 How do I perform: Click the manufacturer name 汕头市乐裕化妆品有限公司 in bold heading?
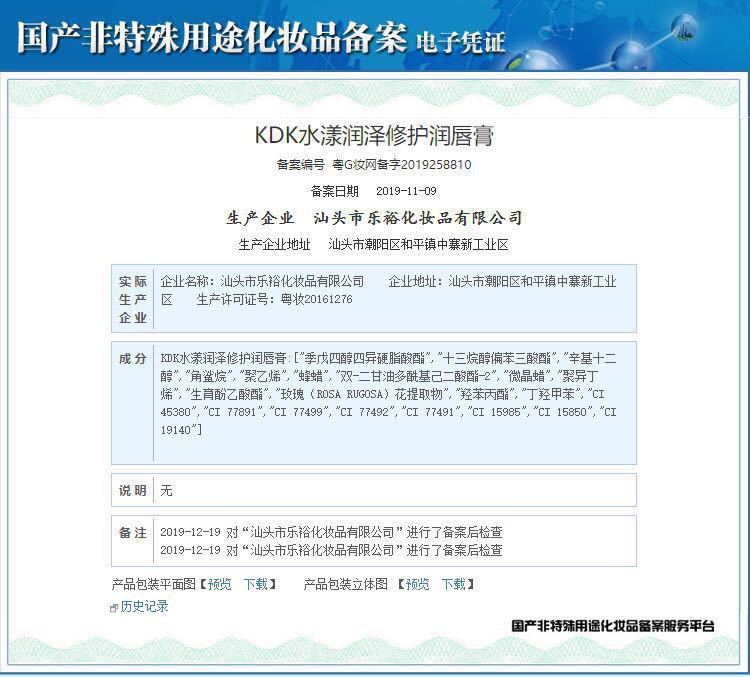click(418, 218)
